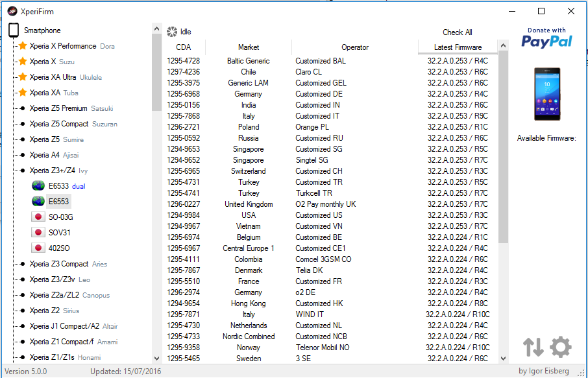Click the XperiFirm app logo icon
The image size is (588, 378).
pos(12,11)
